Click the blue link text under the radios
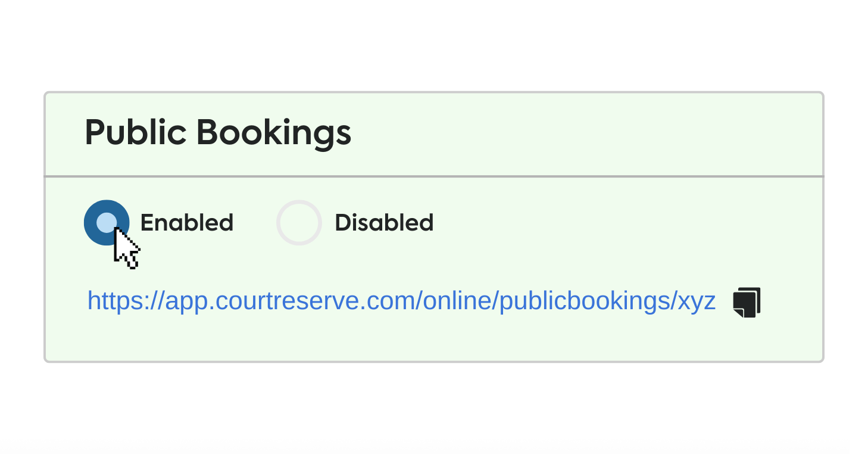Viewport: 868px width, 454px height. [x=401, y=301]
